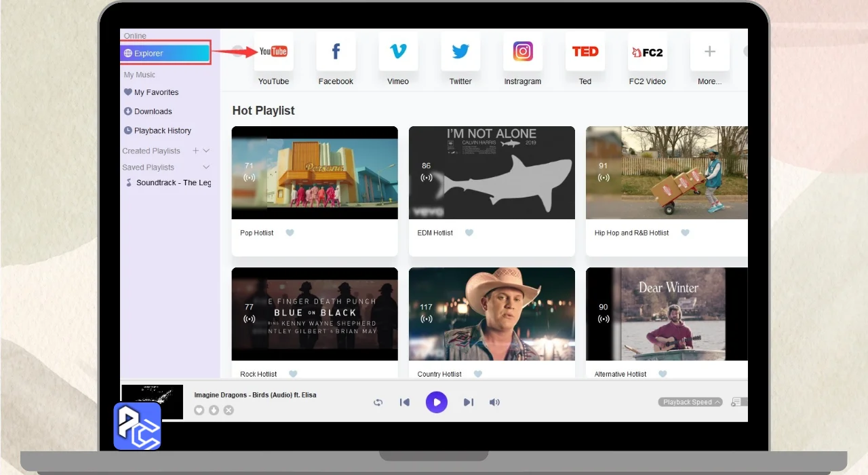The image size is (868, 475).
Task: Open the Playback Speed dropdown
Action: 690,402
